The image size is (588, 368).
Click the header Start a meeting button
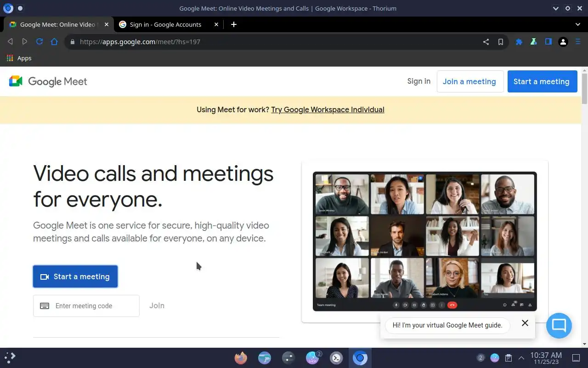542,81
